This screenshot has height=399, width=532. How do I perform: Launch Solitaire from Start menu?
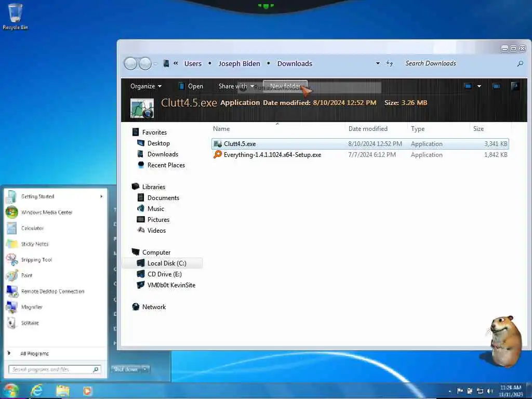point(30,323)
